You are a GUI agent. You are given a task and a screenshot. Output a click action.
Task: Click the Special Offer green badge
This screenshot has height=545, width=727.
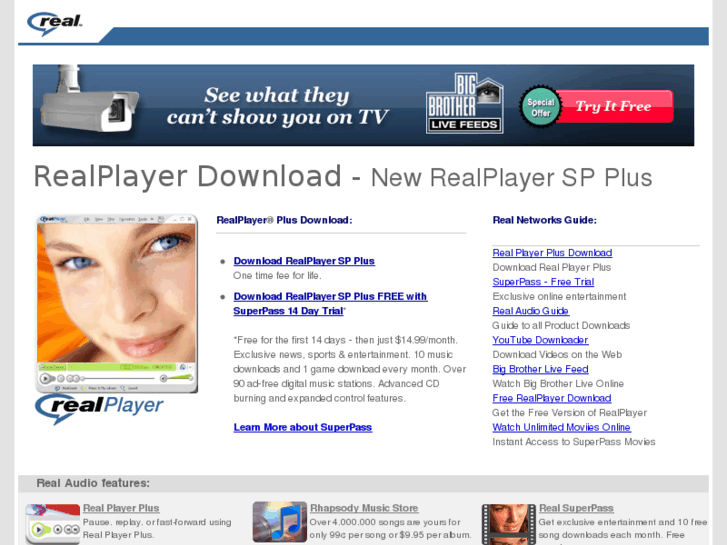[540, 107]
